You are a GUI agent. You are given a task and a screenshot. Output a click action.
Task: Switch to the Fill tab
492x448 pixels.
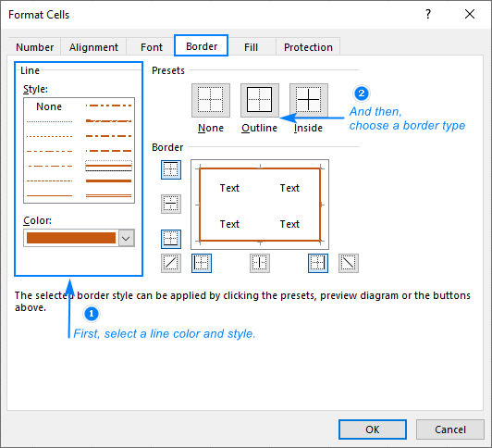click(251, 47)
